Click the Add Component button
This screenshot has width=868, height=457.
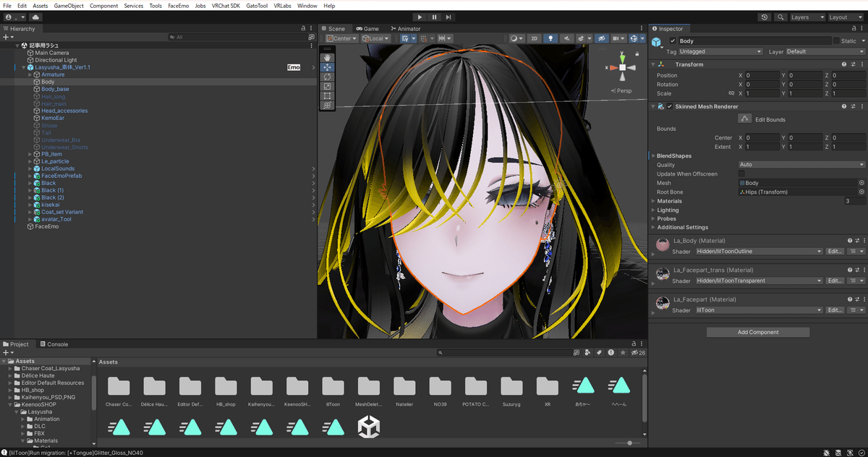click(x=758, y=332)
